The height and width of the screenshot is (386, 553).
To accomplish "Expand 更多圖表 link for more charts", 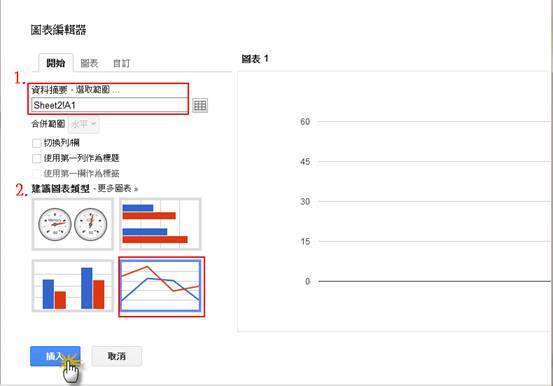I will pyautogui.click(x=117, y=189).
